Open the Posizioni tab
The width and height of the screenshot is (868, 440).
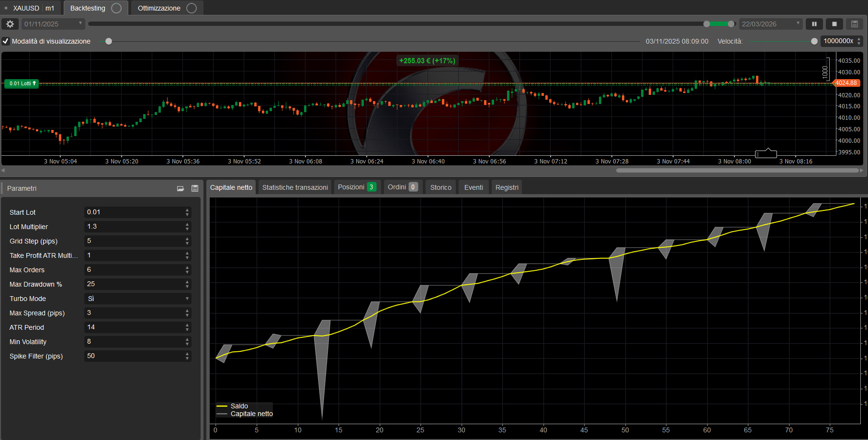357,187
